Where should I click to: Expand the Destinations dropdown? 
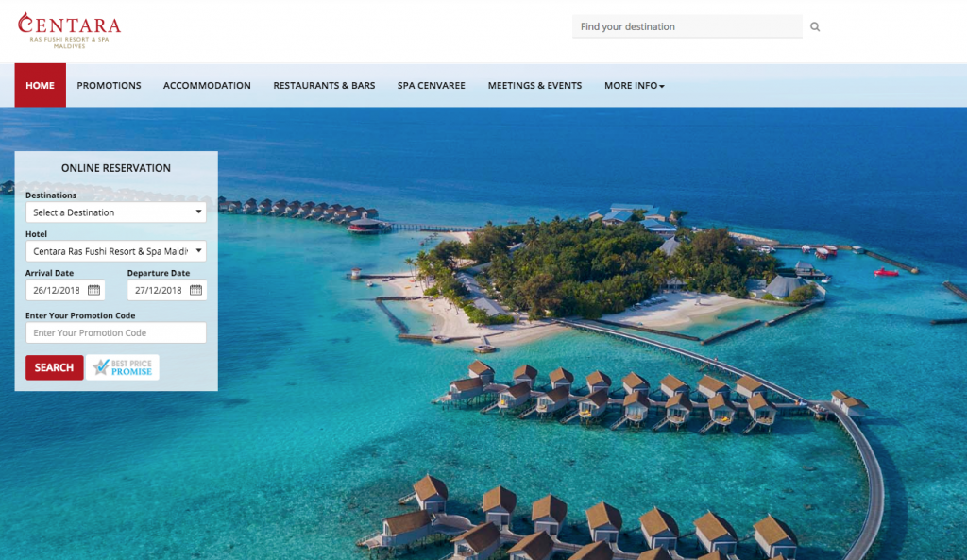pos(116,212)
